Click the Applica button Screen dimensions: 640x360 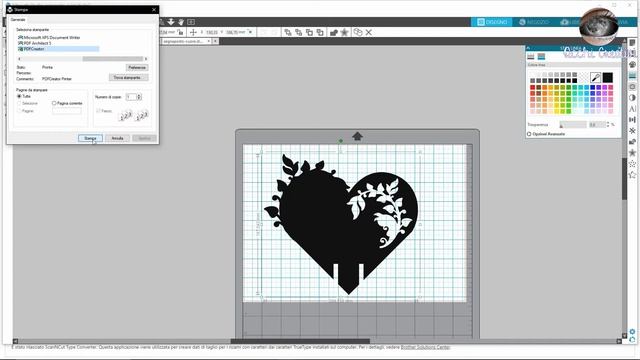pyautogui.click(x=144, y=138)
